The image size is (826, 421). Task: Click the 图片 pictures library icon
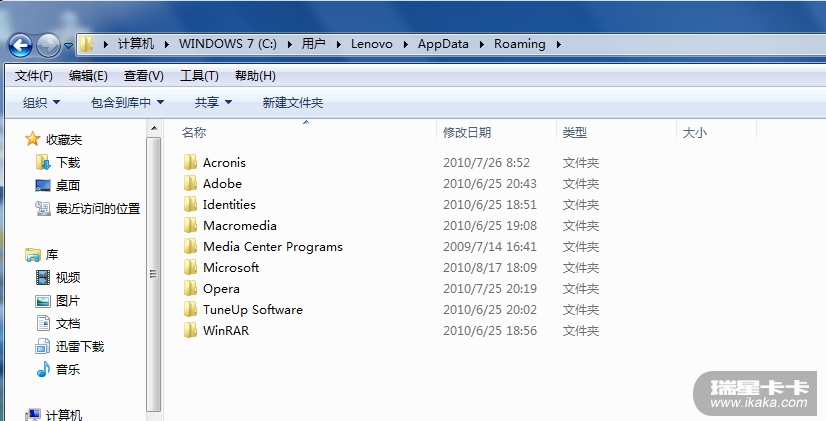tap(43, 301)
